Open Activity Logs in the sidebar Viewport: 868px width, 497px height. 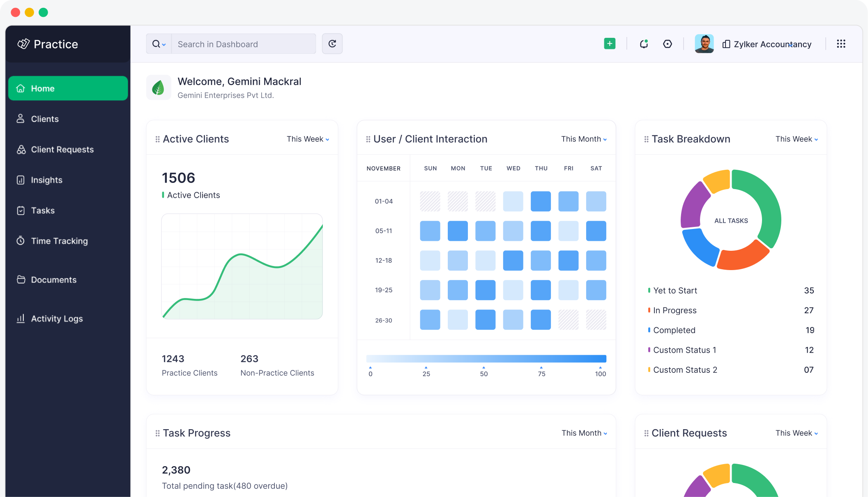point(68,319)
